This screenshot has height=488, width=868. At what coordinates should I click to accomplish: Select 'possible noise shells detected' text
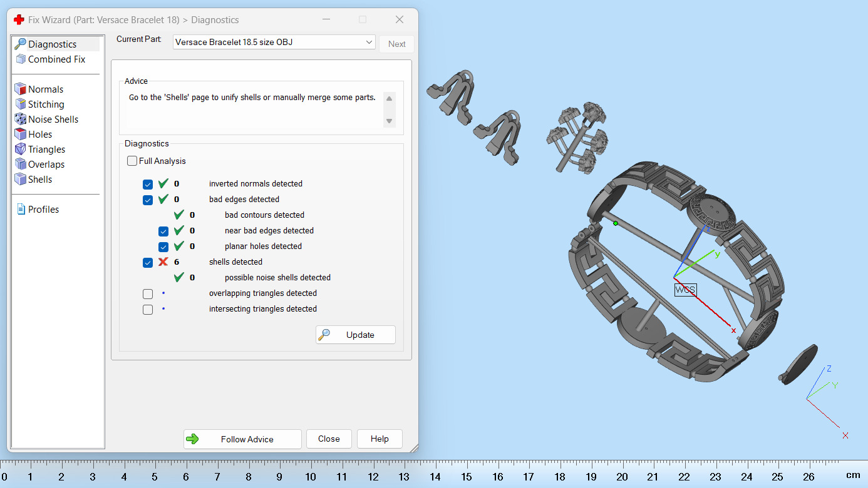tap(277, 277)
